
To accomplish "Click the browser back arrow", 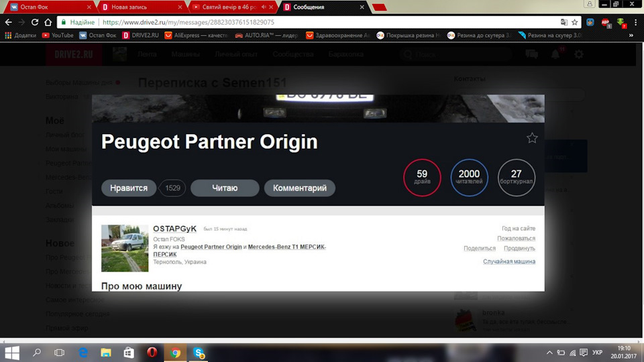I will [8, 22].
